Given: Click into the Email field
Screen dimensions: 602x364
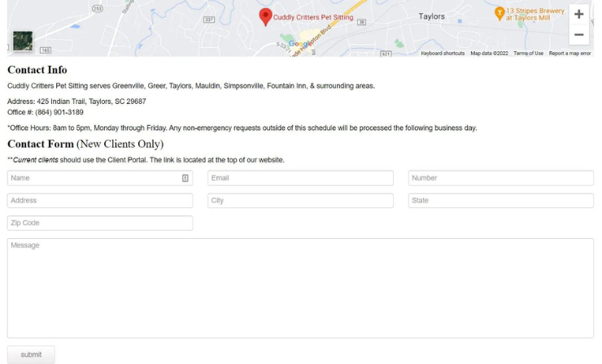Looking at the screenshot, I should click(x=300, y=178).
